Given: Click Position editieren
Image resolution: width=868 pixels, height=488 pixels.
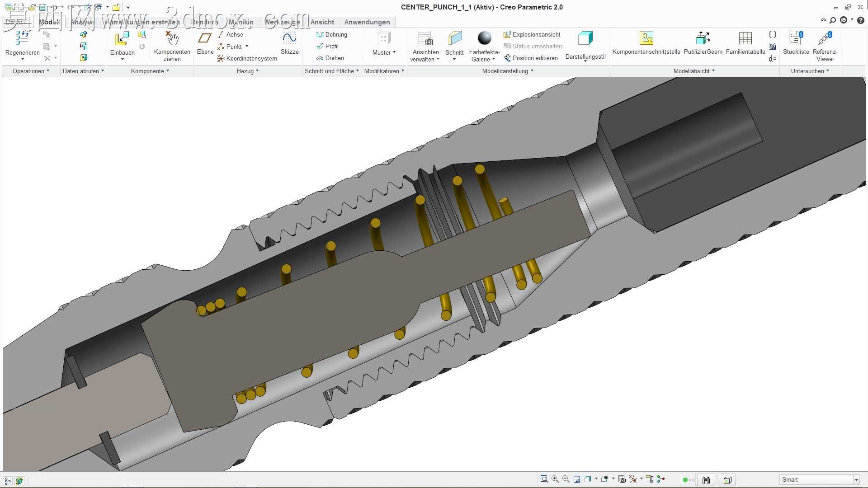Looking at the screenshot, I should pos(531,58).
